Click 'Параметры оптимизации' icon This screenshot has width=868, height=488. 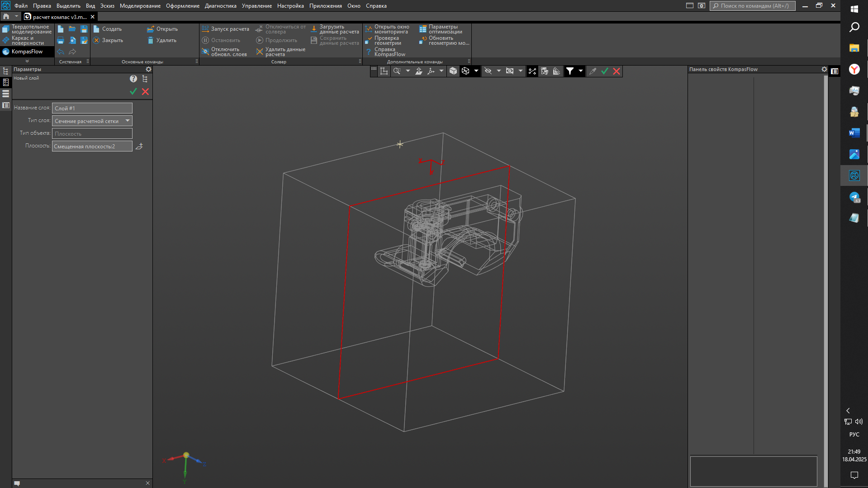click(423, 29)
